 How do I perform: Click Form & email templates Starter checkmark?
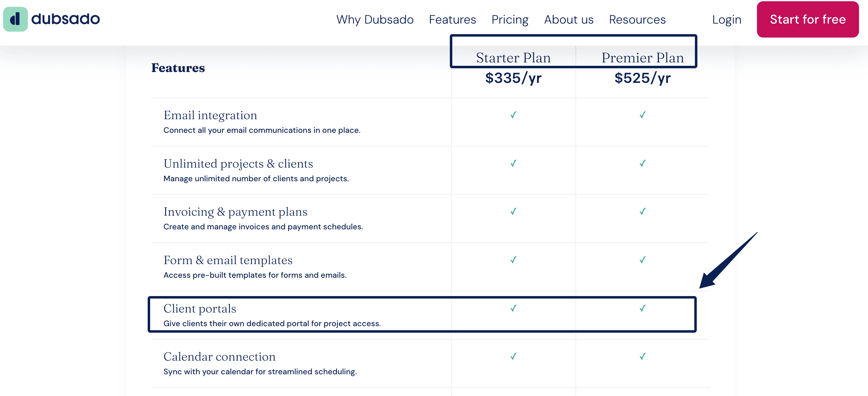coord(513,260)
